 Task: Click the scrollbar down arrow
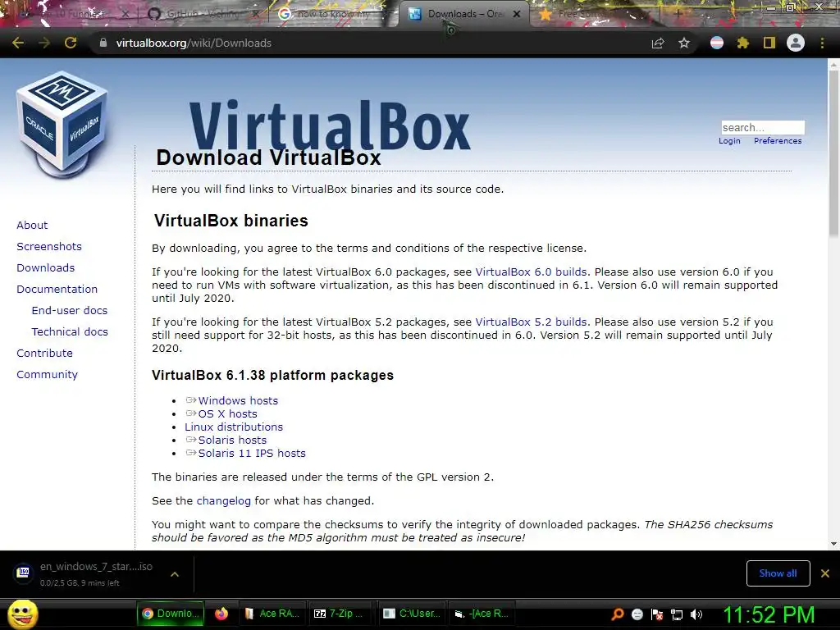pos(833,544)
